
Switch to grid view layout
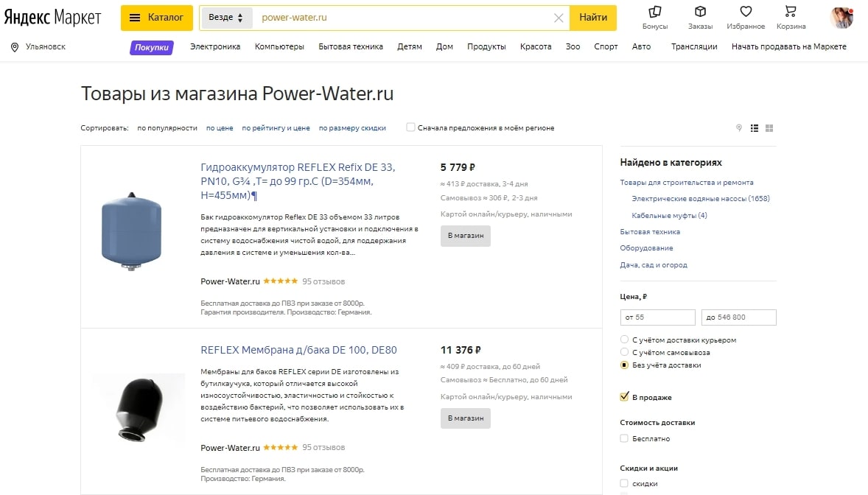[x=769, y=128]
